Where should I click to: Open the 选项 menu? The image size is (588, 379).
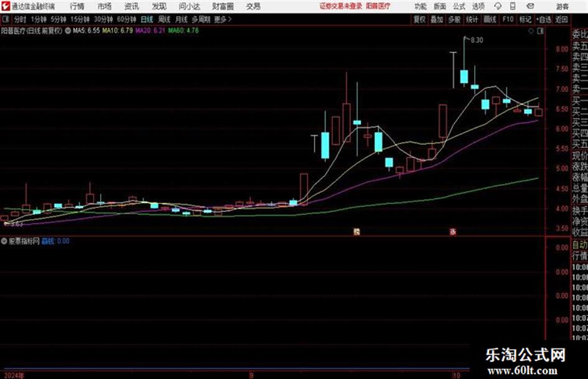[x=478, y=6]
